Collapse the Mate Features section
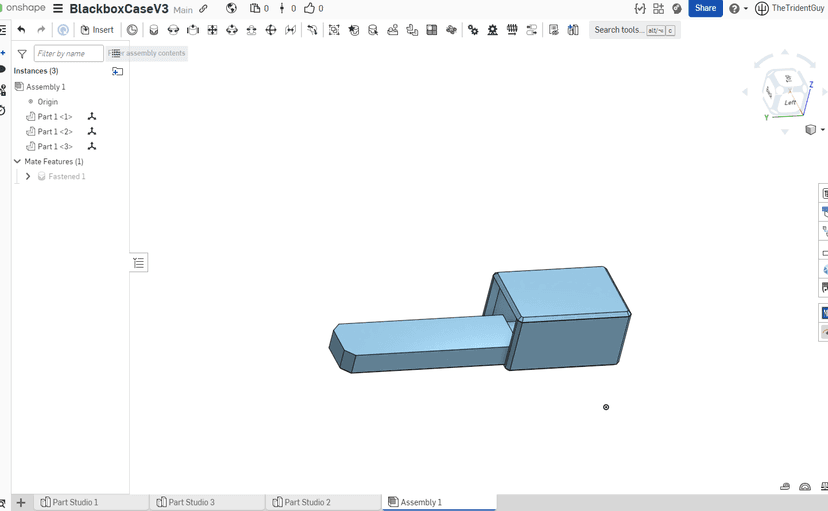828x511 pixels. pyautogui.click(x=17, y=161)
